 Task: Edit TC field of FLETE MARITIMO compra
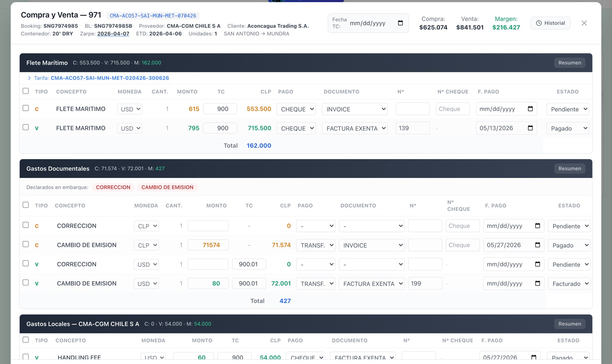pyautogui.click(x=220, y=109)
